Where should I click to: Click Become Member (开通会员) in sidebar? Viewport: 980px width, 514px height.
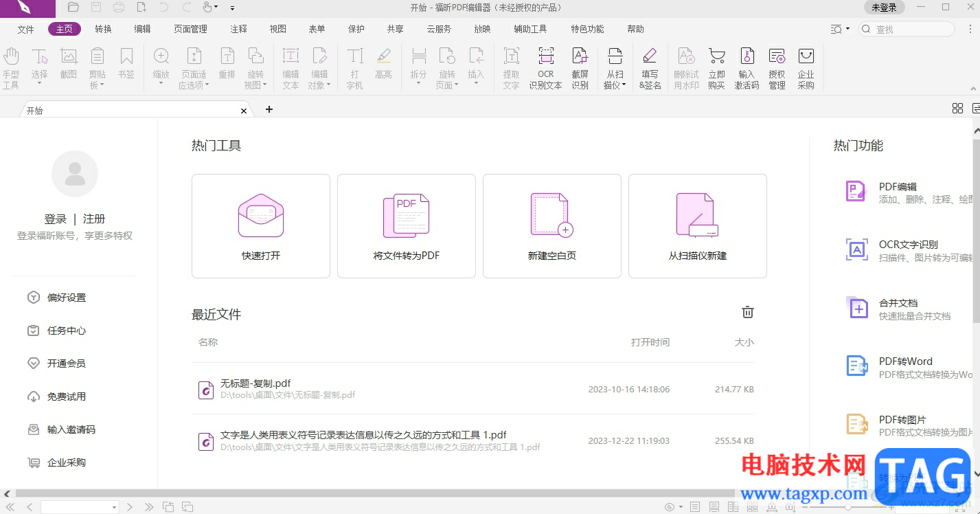(58, 364)
